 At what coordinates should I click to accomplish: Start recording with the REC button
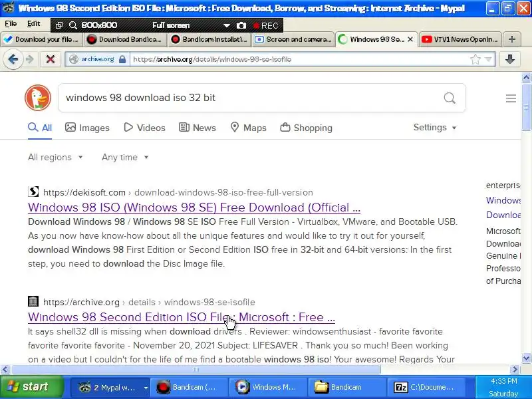click(266, 25)
